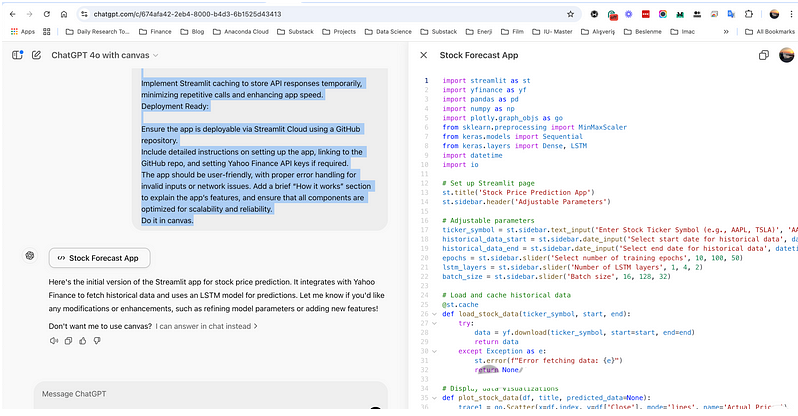The width and height of the screenshot is (798, 416).
Task: Click the 'Deployment Ready:' prompt line
Action: click(x=175, y=106)
